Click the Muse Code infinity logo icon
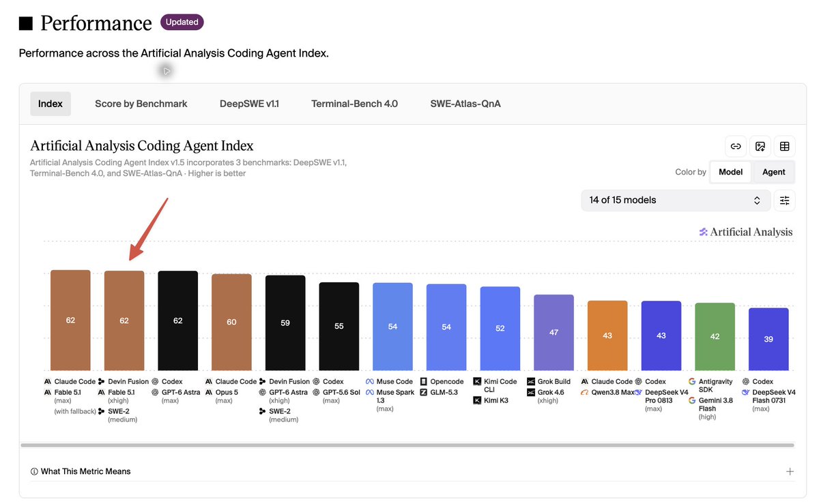Screen dimensions: 819x504 [369, 382]
